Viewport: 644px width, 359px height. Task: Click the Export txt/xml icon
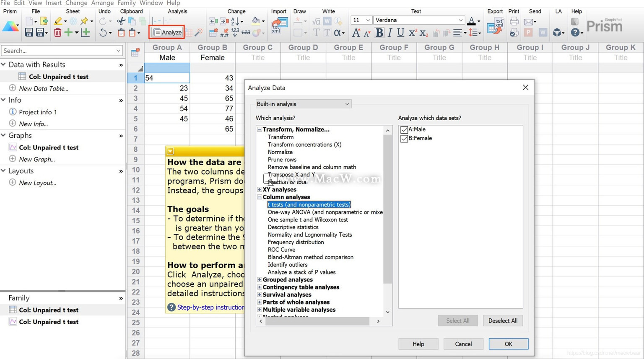496,26
